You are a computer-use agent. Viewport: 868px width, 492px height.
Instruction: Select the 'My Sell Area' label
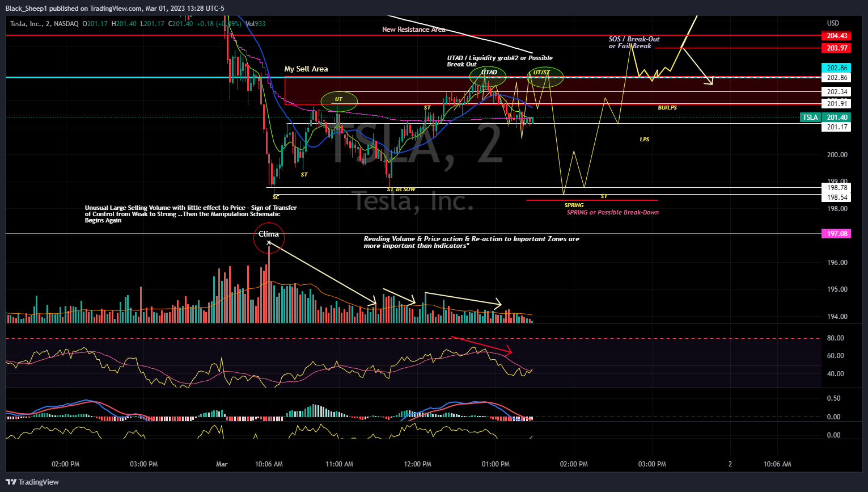click(x=306, y=69)
